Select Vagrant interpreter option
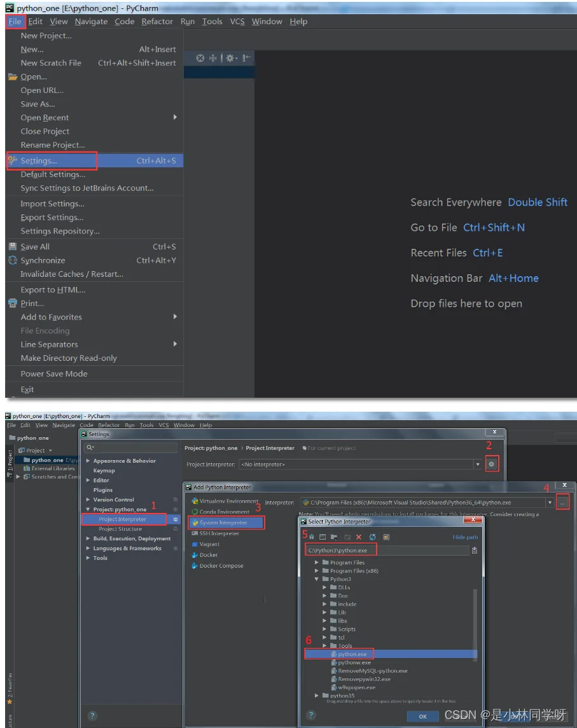The image size is (577, 728). (x=205, y=544)
